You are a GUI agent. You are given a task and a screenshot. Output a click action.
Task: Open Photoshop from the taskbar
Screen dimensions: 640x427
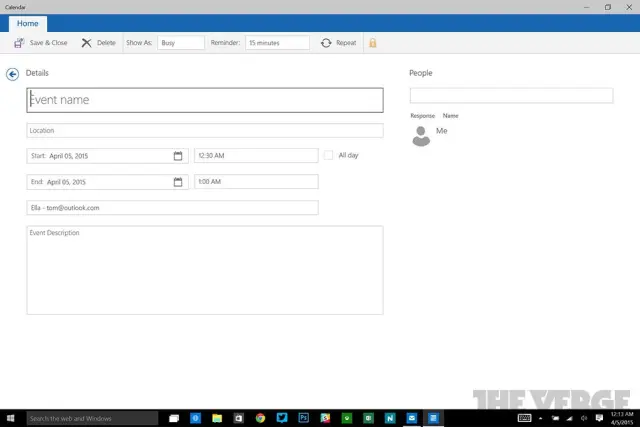[x=303, y=418]
